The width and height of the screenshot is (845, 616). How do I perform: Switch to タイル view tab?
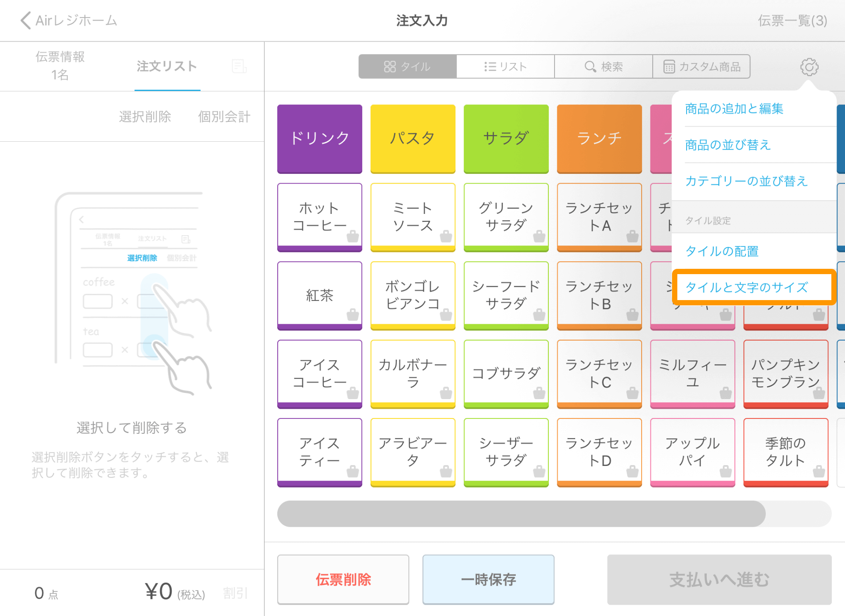(408, 66)
